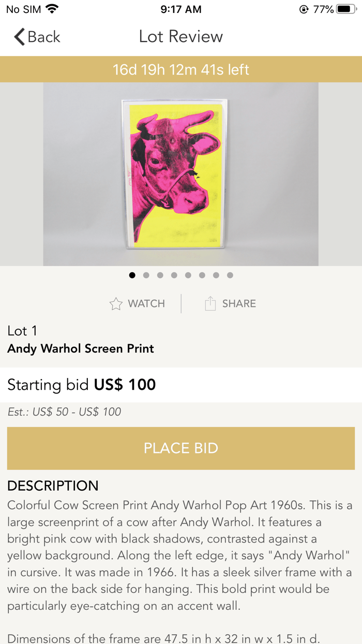Screen dimensions: 362x644
Task: Jump to the fourth image page dot
Action: point(174,275)
